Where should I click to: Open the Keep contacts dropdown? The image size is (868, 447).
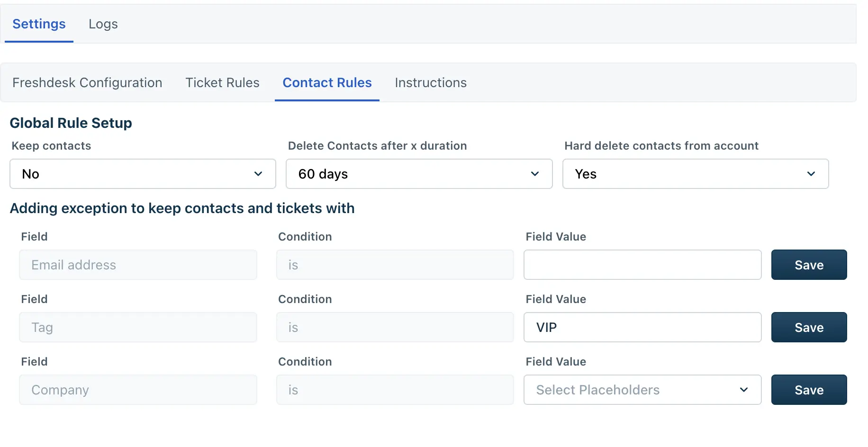pos(143,174)
